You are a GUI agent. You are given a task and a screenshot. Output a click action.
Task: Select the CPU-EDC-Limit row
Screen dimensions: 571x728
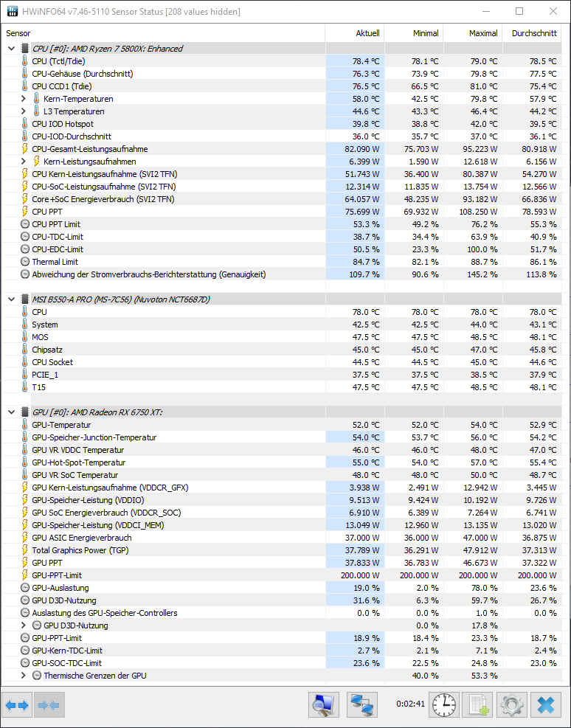pos(281,249)
